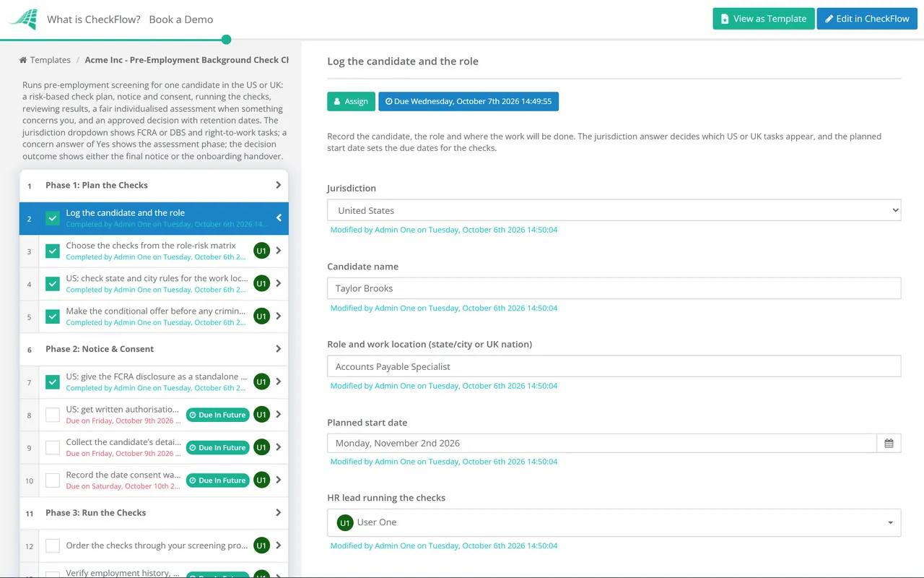This screenshot has height=578, width=924.
Task: Click U1 avatar on 'Collect the candidate's details' row
Action: click(x=261, y=447)
